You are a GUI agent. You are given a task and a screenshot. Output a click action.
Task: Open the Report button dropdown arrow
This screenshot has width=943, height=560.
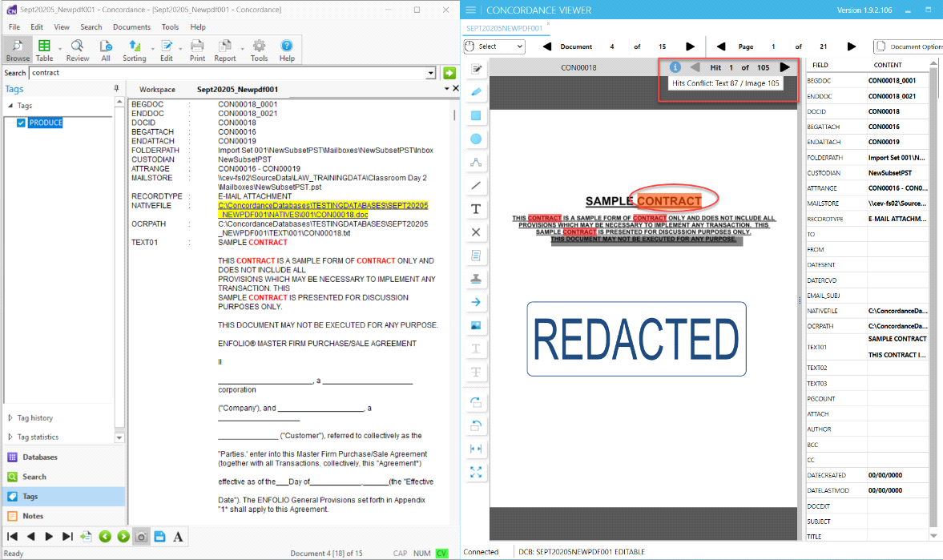[242, 49]
